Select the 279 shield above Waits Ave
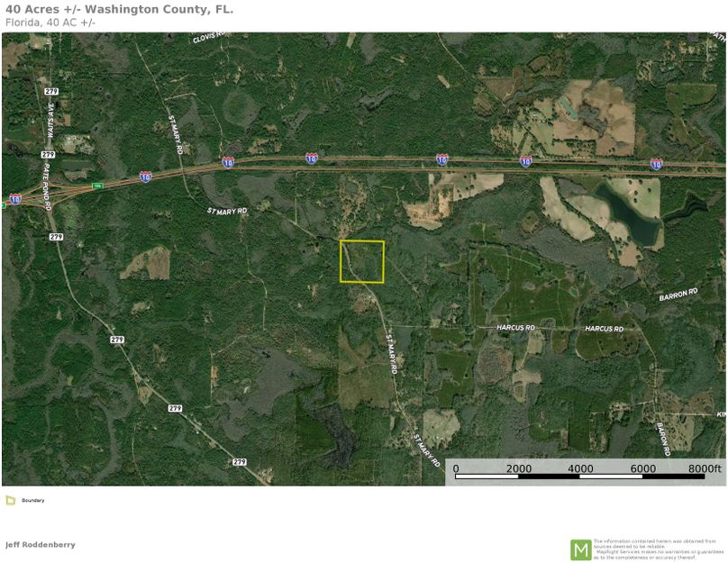Viewport: 728px width, 563px height. point(51,91)
